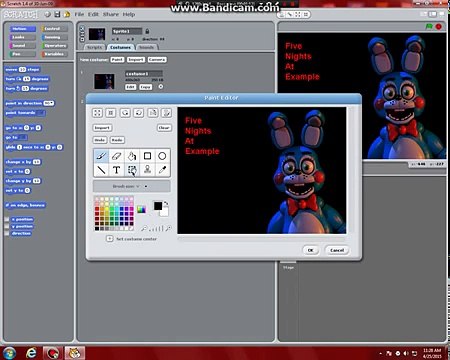Click the delete costume X icon

tap(161, 87)
